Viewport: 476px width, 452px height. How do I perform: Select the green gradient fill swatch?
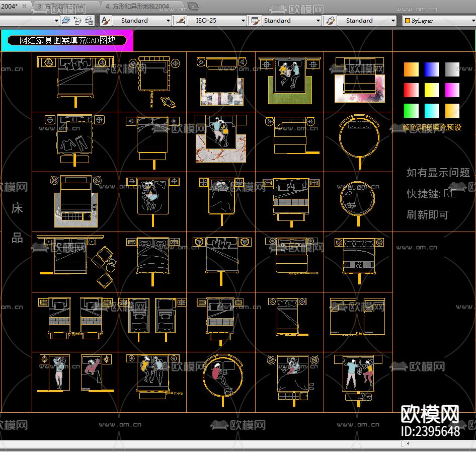pos(411,111)
